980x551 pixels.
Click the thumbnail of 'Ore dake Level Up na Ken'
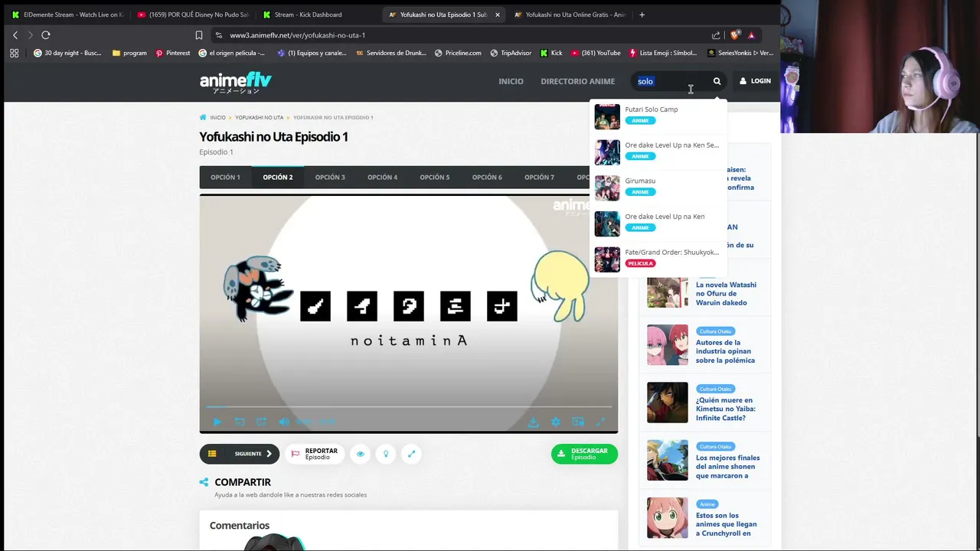tap(607, 223)
